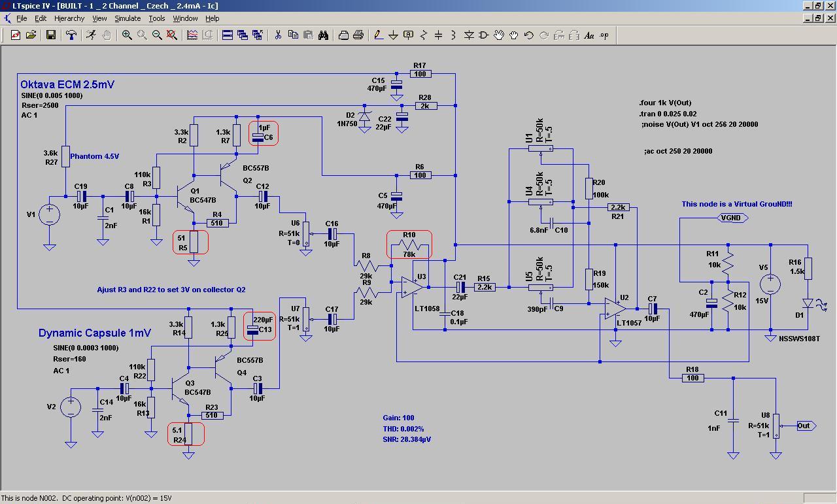The width and height of the screenshot is (837, 504).
Task: Click the Control Panel hammer icon
Action: tap(71, 35)
